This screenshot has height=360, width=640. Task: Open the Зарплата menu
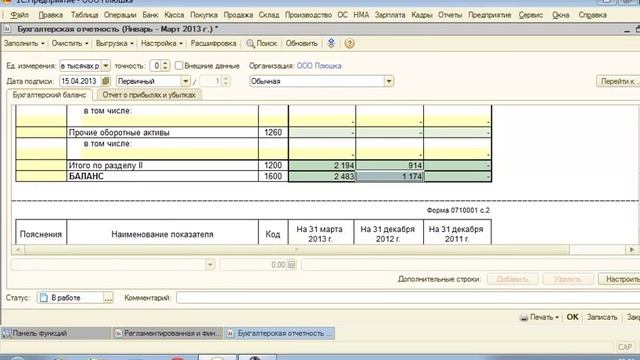click(390, 15)
